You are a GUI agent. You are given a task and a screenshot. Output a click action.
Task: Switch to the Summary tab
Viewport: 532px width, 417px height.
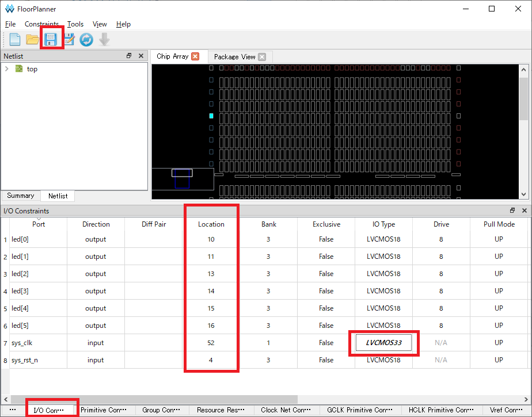pyautogui.click(x=20, y=196)
